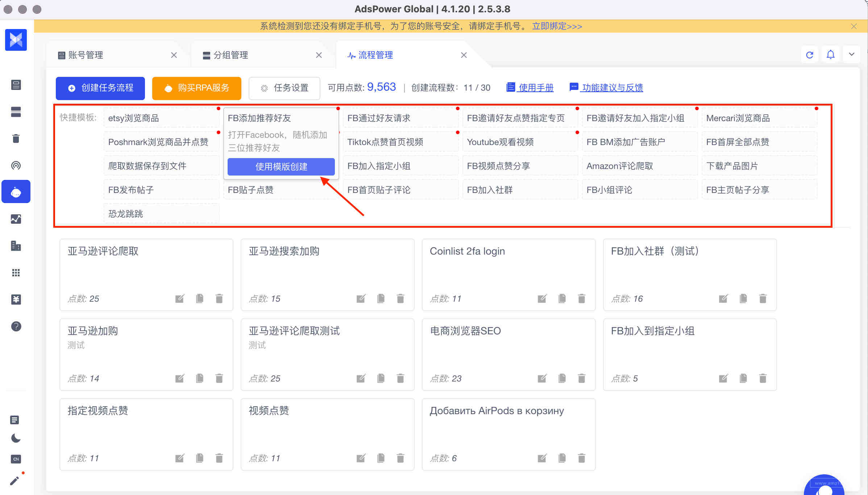Image resolution: width=868 pixels, height=495 pixels.
Task: Edit the 亚马逊评论爬取 flow
Action: (180, 298)
